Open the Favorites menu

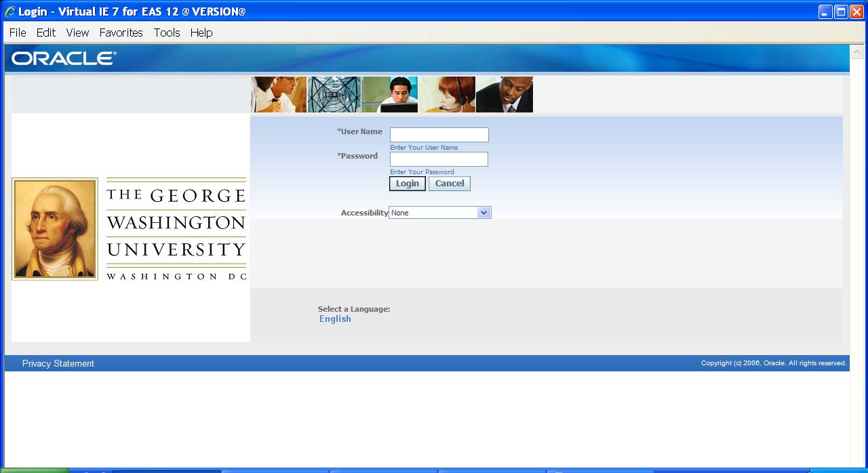121,33
